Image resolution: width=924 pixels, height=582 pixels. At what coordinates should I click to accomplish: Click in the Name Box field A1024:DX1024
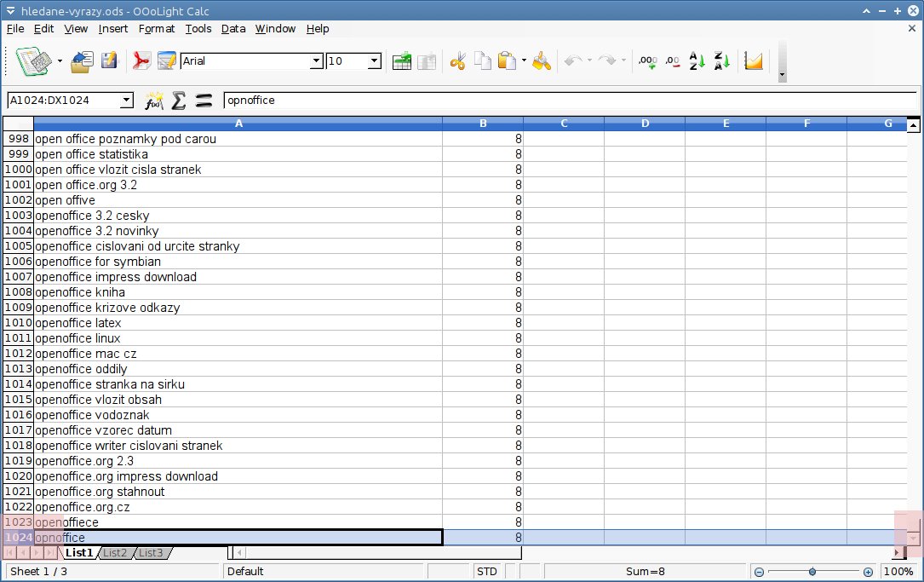(x=64, y=101)
